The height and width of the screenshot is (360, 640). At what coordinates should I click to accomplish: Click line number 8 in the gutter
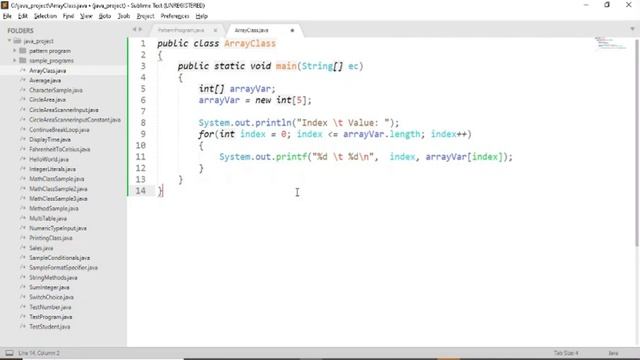[x=143, y=123]
